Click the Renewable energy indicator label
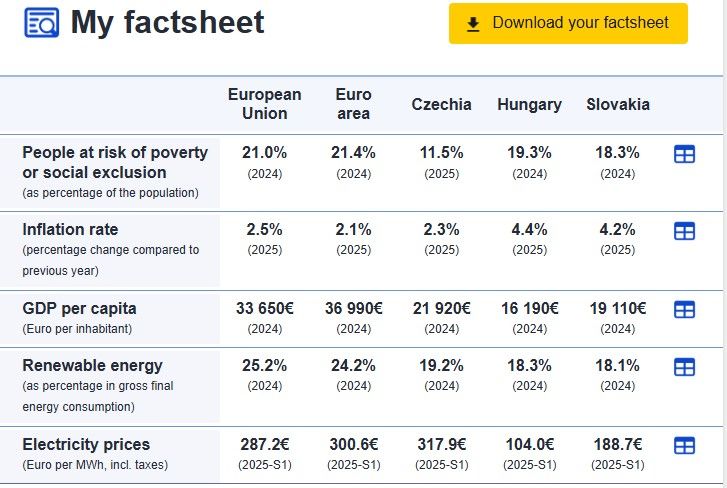 (92, 366)
